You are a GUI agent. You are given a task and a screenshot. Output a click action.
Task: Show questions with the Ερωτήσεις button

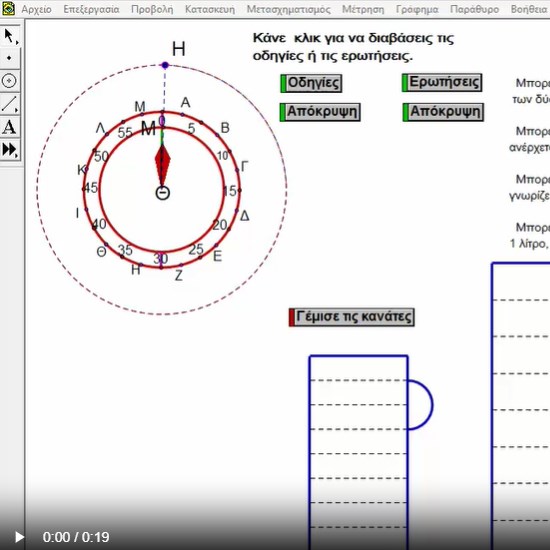pyautogui.click(x=442, y=82)
